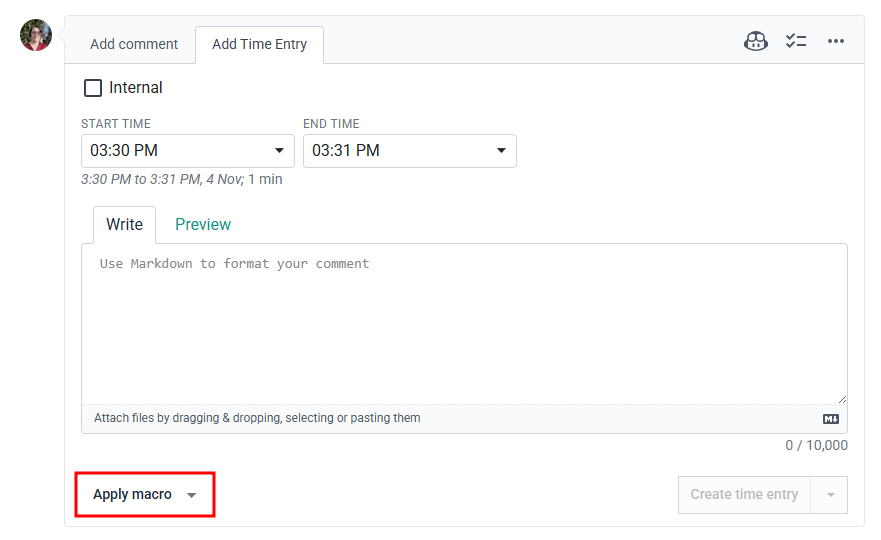The image size is (881, 540).
Task: Click the user avatar picture
Action: (36, 35)
